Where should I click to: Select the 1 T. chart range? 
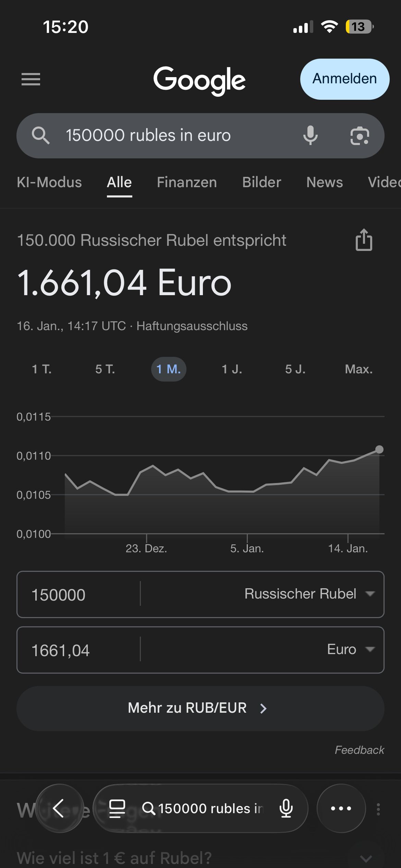click(x=41, y=369)
